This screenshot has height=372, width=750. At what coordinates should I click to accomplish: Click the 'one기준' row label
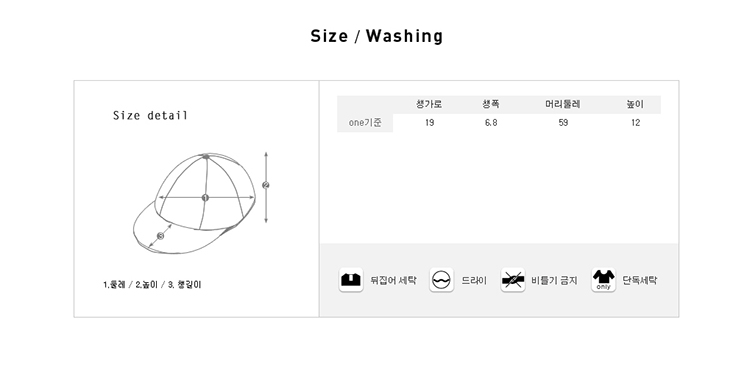365,123
